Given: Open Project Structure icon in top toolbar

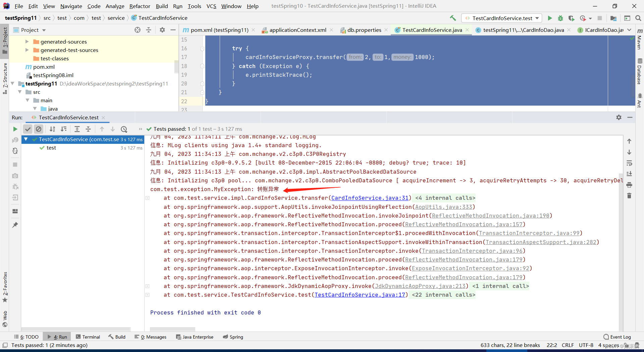Looking at the screenshot, I should click(x=613, y=18).
